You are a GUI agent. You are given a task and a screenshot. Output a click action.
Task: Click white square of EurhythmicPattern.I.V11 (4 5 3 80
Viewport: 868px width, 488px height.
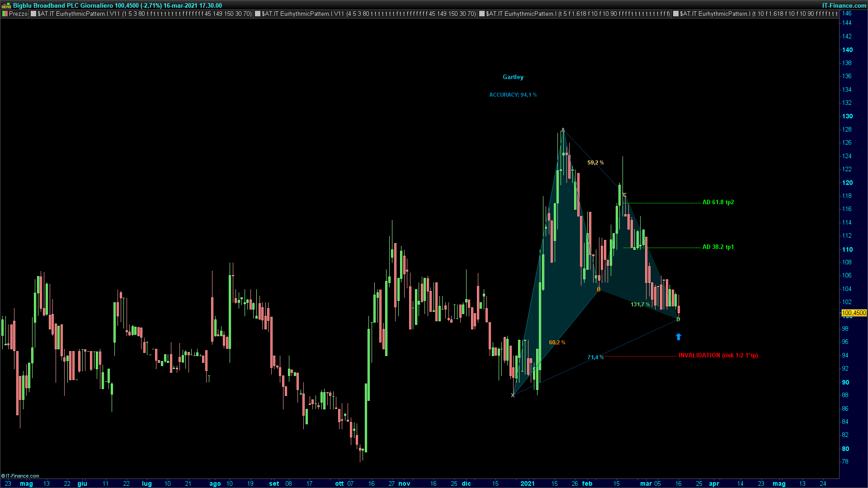pos(258,14)
